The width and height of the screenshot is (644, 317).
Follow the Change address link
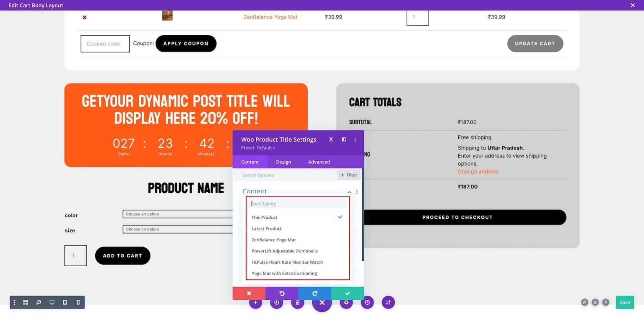(x=478, y=171)
